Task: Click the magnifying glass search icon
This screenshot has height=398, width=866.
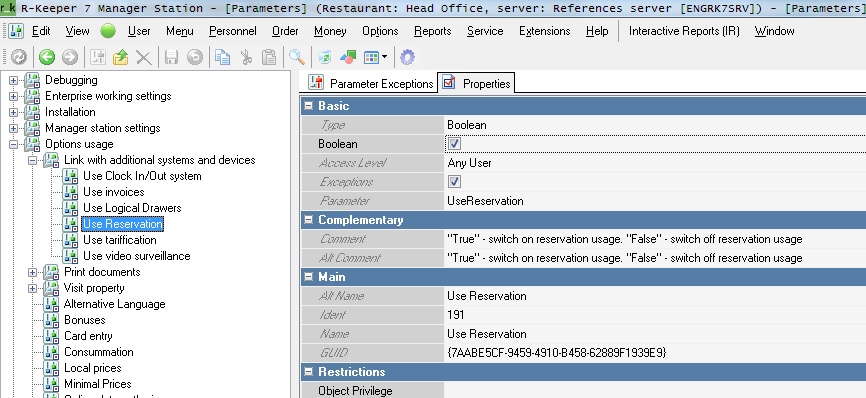Action: pos(297,57)
